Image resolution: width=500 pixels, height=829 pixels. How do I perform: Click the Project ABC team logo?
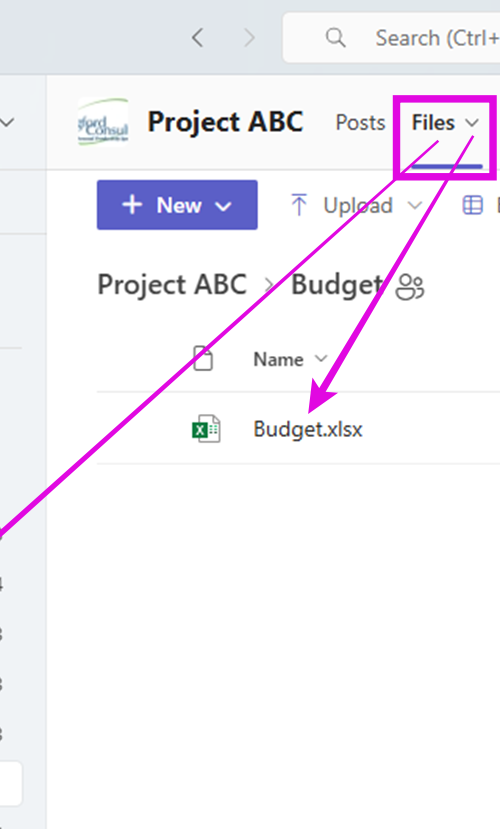tap(104, 122)
